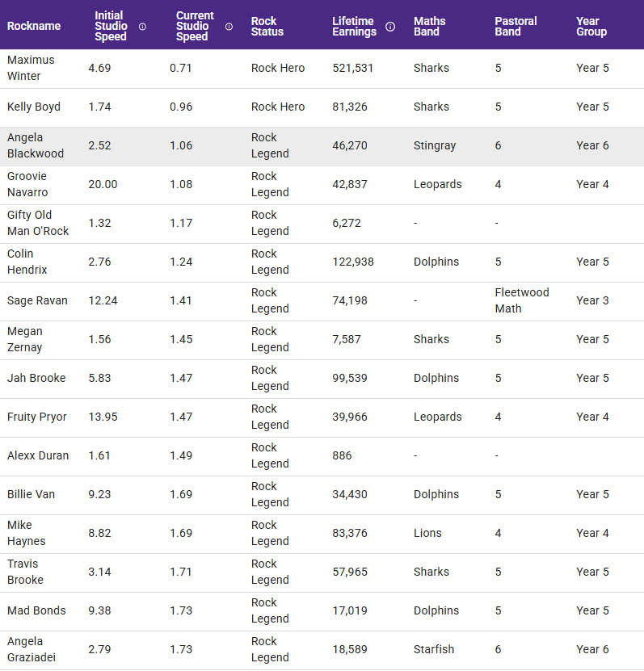Click info icon beside Current Studio Speed
The image size is (644, 671).
click(x=229, y=27)
